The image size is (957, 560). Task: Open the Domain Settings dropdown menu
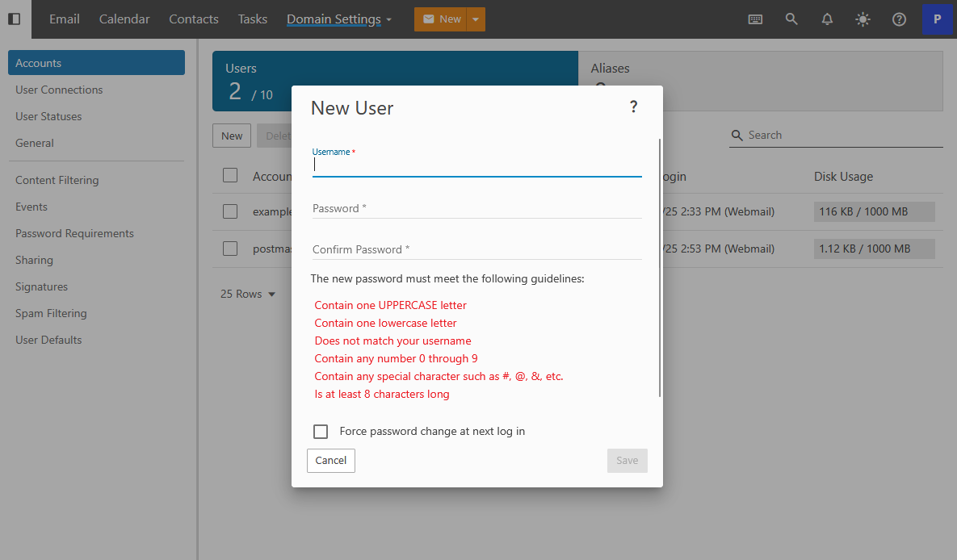coord(339,19)
